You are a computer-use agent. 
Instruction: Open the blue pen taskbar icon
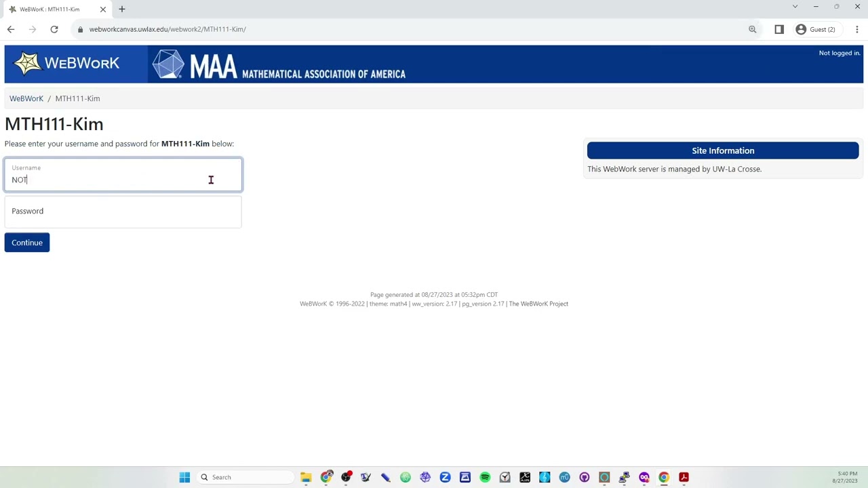(386, 477)
